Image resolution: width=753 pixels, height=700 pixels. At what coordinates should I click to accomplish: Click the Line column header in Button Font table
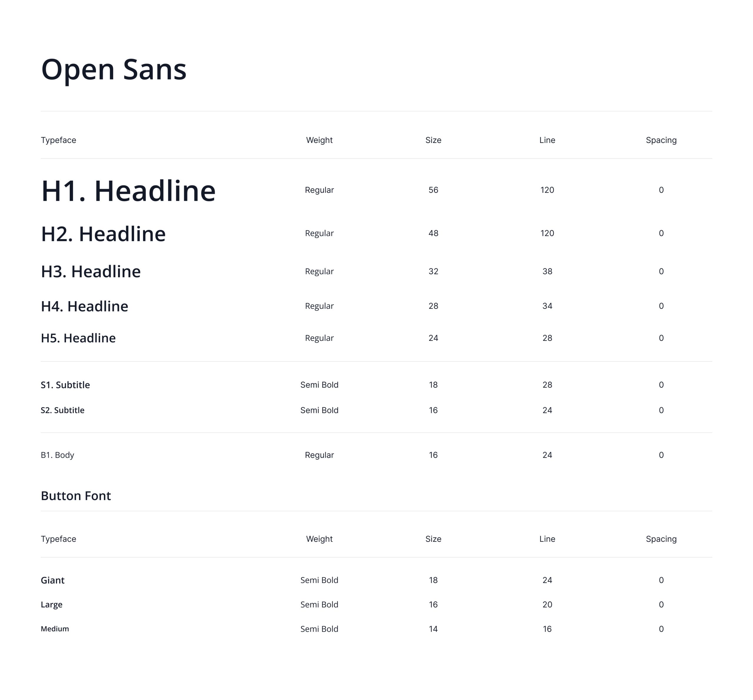[x=547, y=539]
